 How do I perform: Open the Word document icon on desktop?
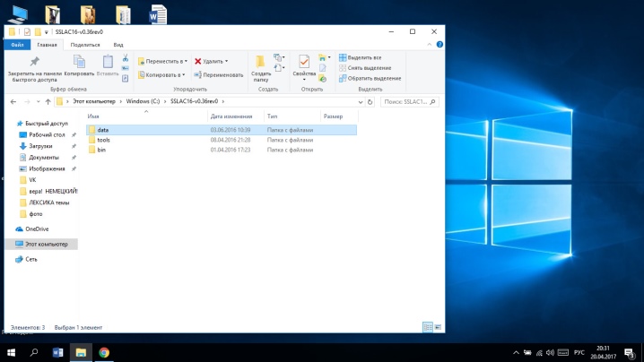(x=158, y=14)
